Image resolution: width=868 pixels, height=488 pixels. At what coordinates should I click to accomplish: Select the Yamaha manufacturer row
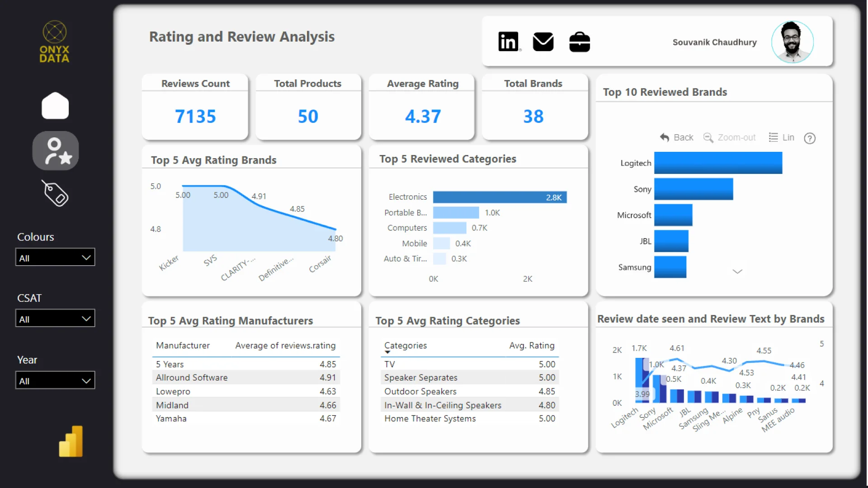[246, 418]
